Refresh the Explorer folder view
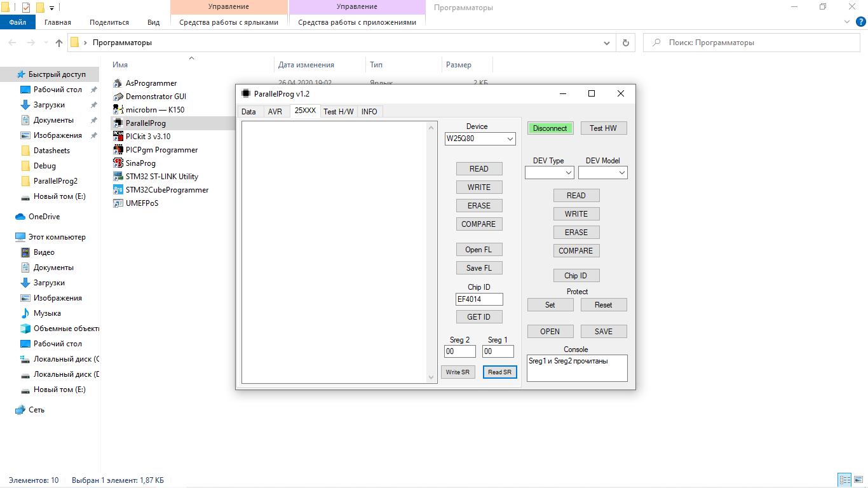Screen dimensions: 868x488 pyautogui.click(x=626, y=43)
